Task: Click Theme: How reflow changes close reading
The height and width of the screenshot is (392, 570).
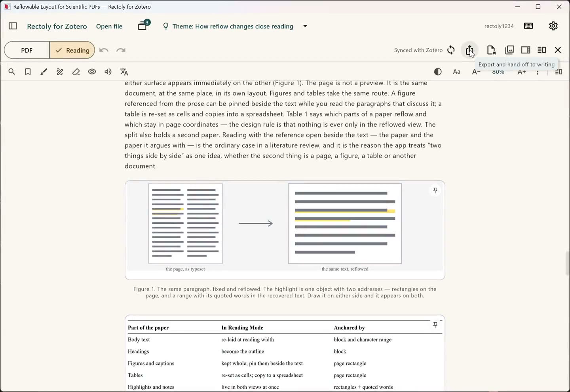Action: tap(233, 26)
